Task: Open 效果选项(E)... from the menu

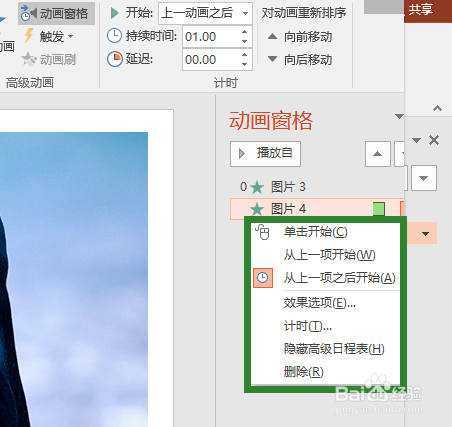Action: [x=325, y=303]
